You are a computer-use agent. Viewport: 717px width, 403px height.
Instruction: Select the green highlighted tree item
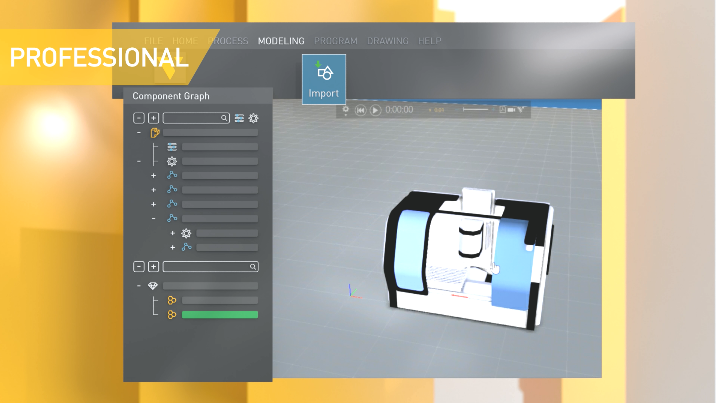click(219, 315)
